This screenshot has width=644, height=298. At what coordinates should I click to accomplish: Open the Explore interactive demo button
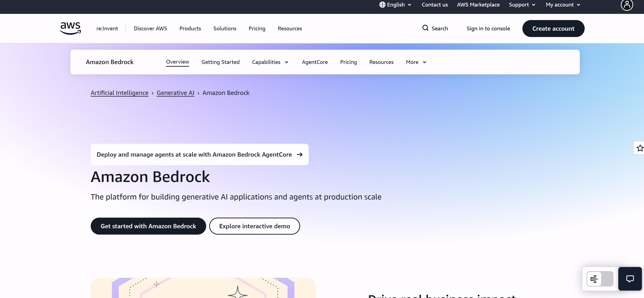(255, 226)
